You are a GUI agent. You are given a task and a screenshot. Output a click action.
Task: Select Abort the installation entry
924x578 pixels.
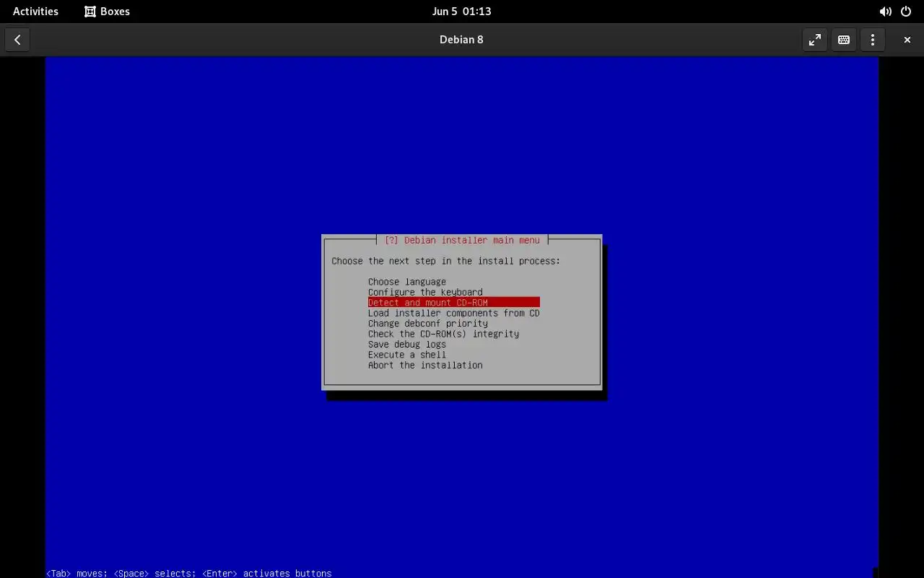[x=425, y=365]
